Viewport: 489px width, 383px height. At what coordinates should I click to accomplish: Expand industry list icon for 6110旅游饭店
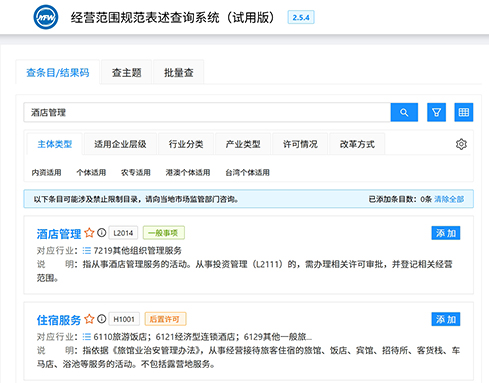point(87,337)
